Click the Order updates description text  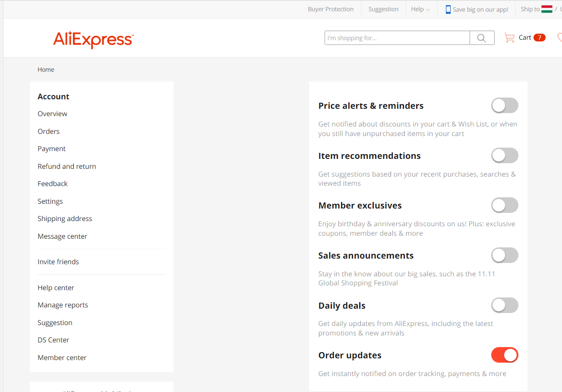412,373
